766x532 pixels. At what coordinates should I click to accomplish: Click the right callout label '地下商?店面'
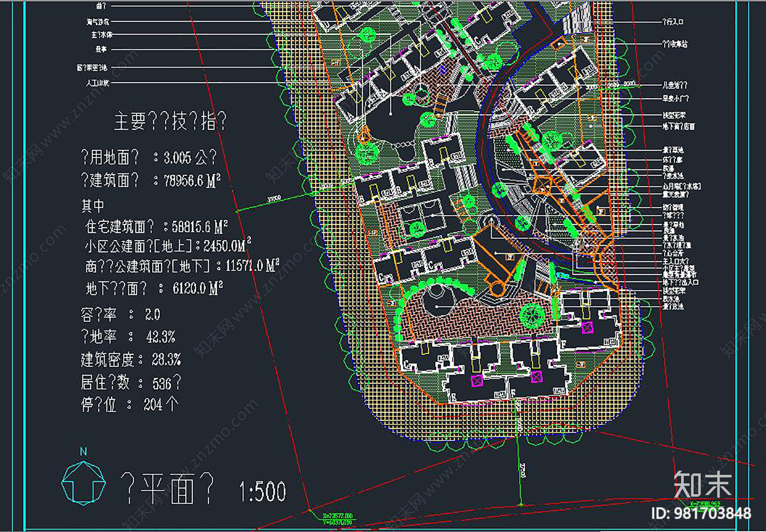click(x=678, y=126)
